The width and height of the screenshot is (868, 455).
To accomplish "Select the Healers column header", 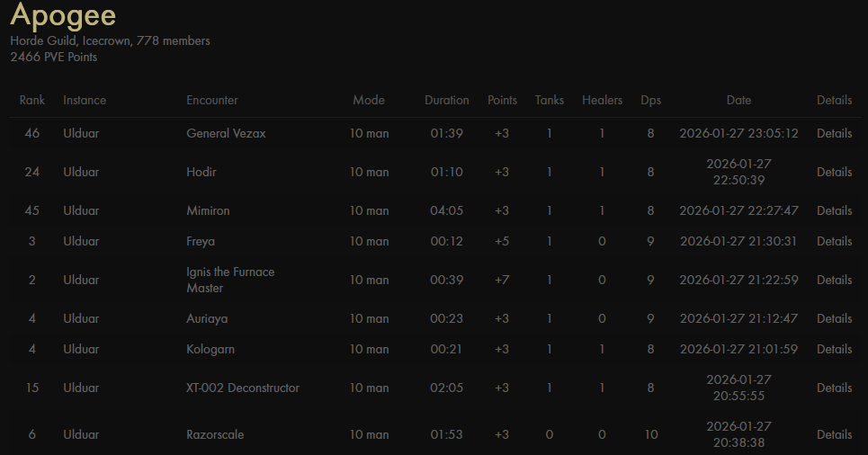I will (603, 100).
